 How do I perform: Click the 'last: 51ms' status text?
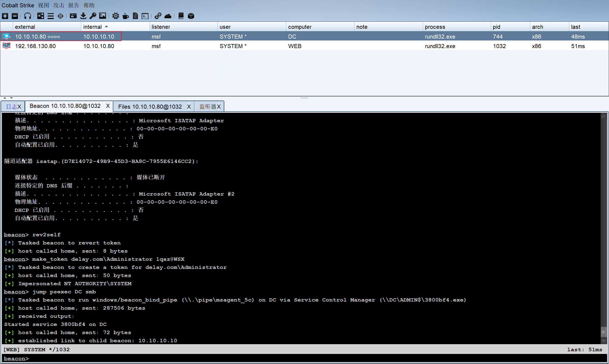(585, 349)
